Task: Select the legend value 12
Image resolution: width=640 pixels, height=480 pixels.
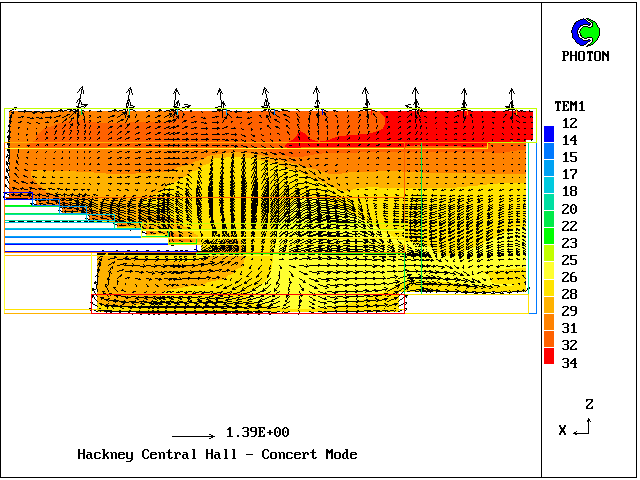Action: (x=569, y=123)
